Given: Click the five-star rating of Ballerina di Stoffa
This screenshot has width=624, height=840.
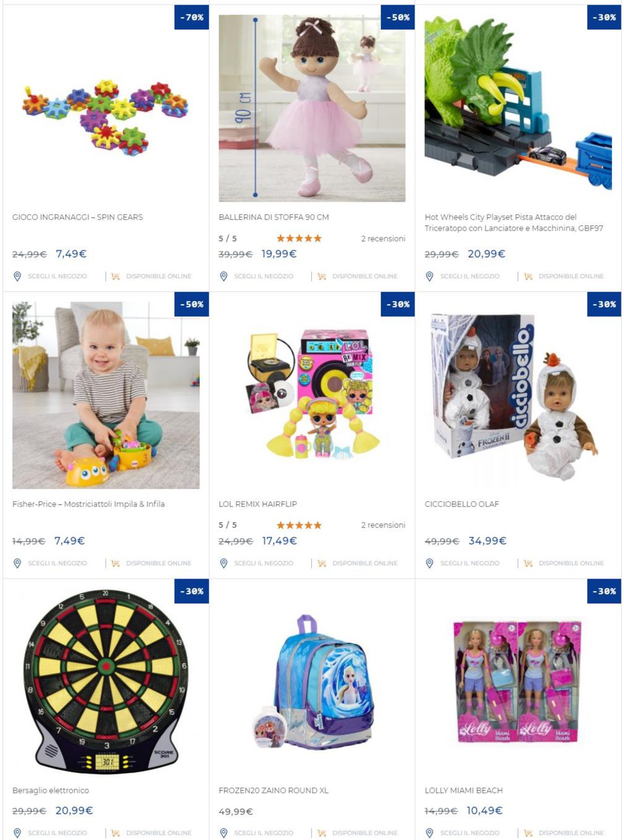Looking at the screenshot, I should click(299, 238).
